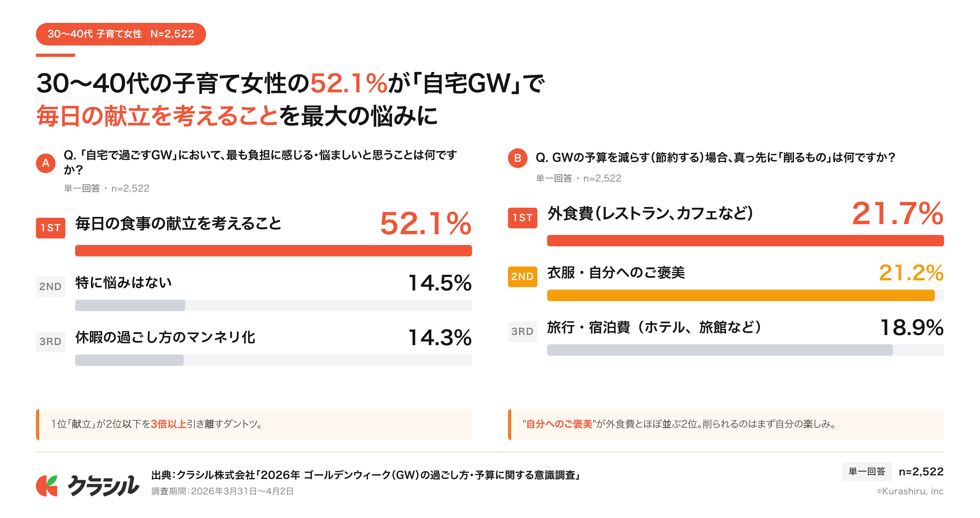Click the 30〜40代 子育て女性 N=2,522 pill

coord(121,34)
